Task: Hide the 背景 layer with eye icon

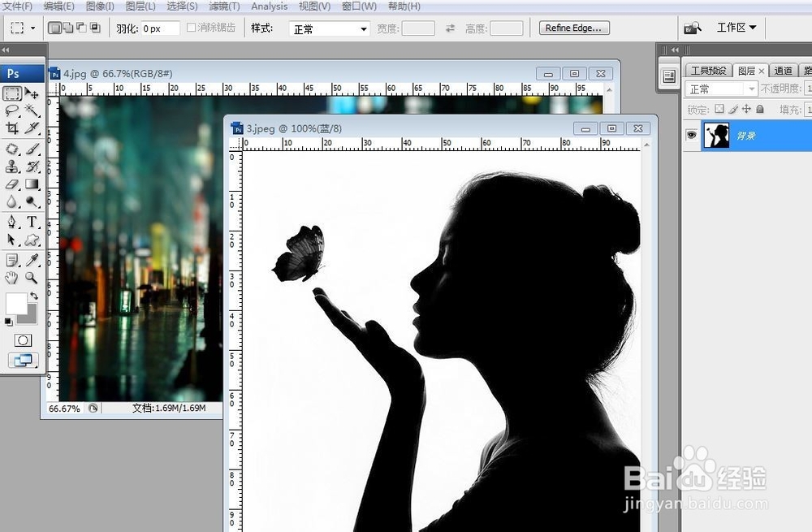Action: tap(691, 135)
